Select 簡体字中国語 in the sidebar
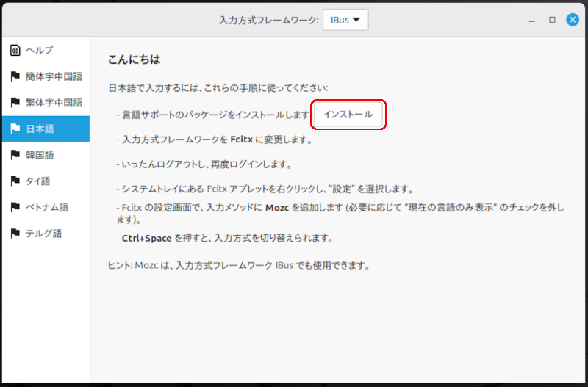 (x=46, y=76)
